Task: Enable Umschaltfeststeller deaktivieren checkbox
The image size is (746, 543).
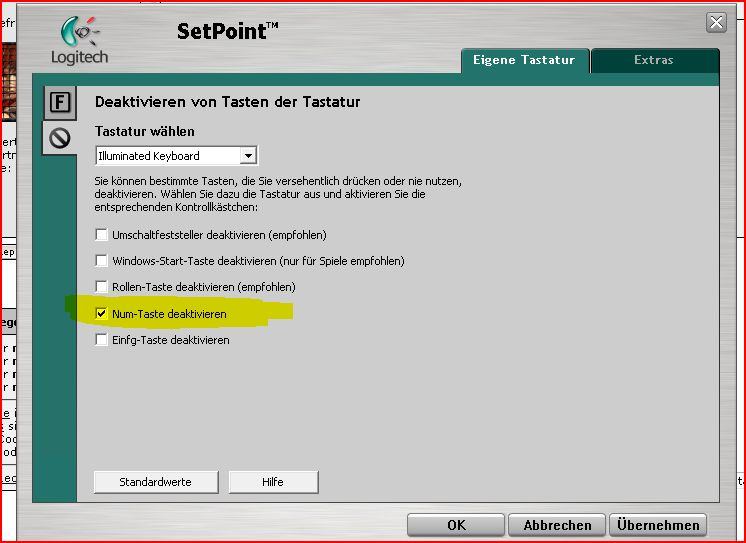Action: click(101, 235)
